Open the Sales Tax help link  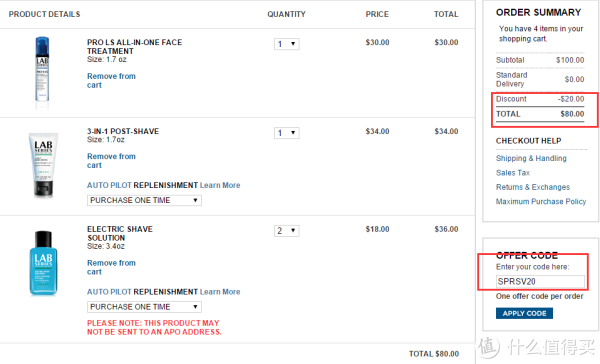pyautogui.click(x=513, y=173)
